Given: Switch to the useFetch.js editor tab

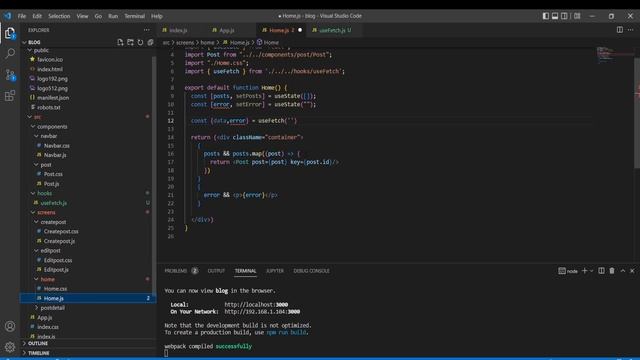Looking at the screenshot, I should 335,30.
